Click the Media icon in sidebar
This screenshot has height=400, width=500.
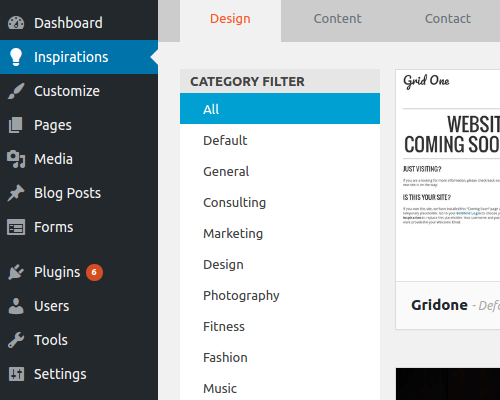[16, 159]
